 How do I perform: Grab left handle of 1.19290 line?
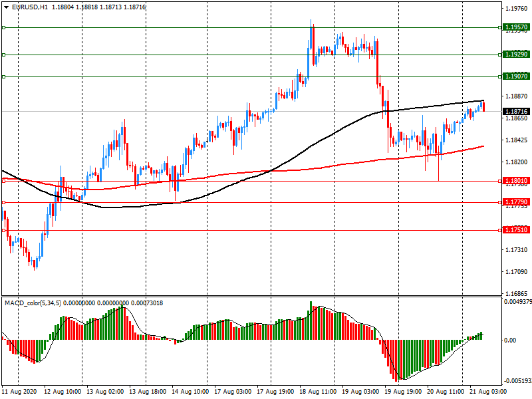[x=4, y=55]
